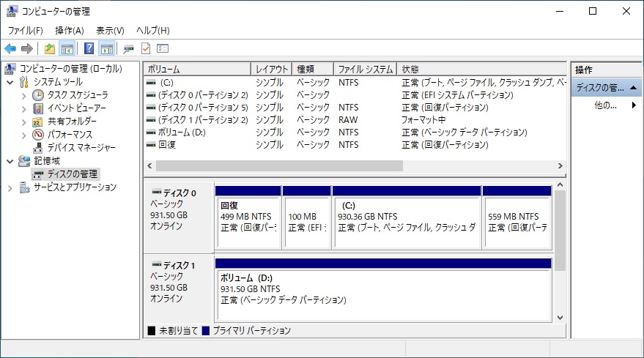Select the (ディスク 1 パーティション 2) RAW volume row
Viewport: 644px width, 358px height.
[355, 120]
